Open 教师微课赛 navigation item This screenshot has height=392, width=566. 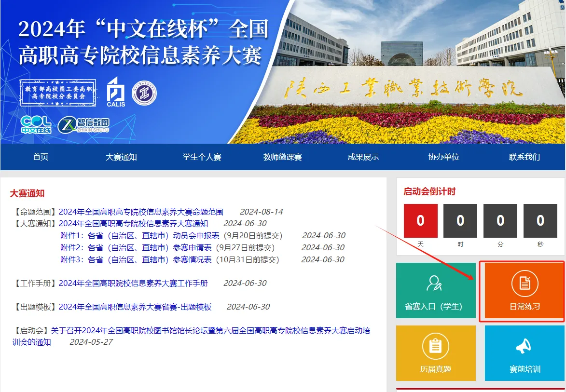[282, 157]
